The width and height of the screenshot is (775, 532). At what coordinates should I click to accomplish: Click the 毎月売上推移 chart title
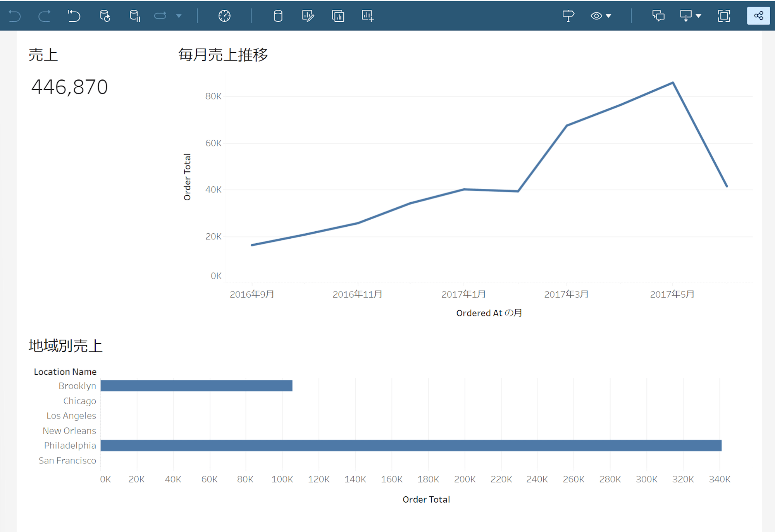pyautogui.click(x=223, y=55)
